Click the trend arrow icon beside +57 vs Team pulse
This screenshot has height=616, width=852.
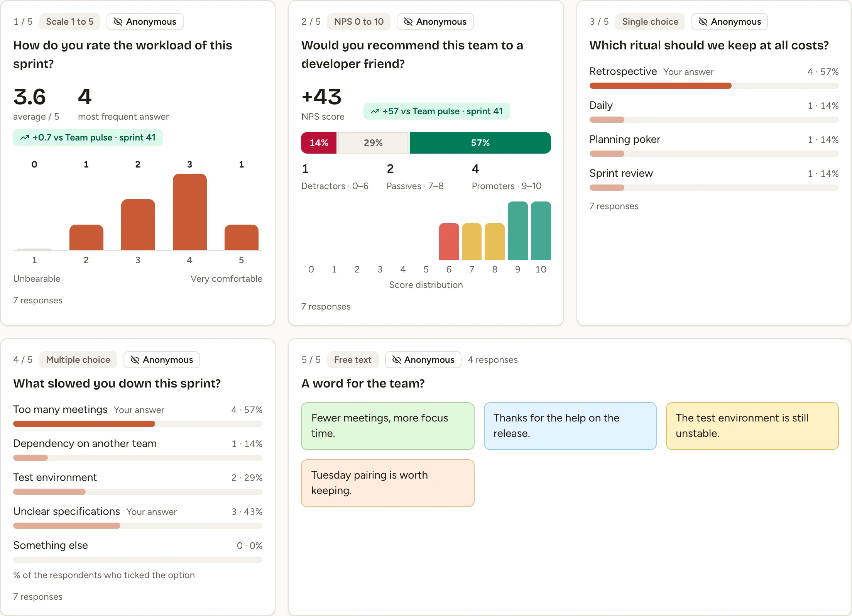pyautogui.click(x=375, y=111)
